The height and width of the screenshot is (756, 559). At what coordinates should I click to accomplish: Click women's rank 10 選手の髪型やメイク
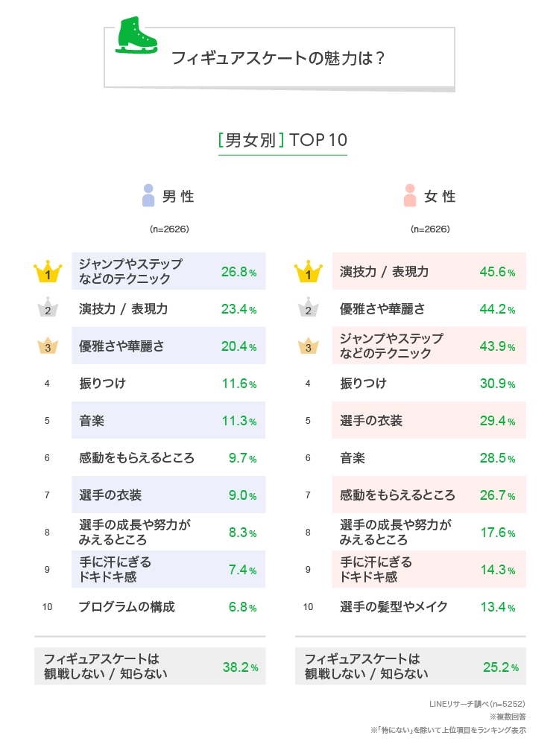pyautogui.click(x=394, y=607)
